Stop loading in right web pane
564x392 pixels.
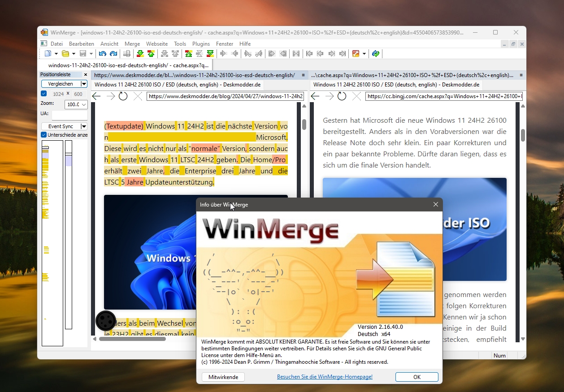point(356,96)
